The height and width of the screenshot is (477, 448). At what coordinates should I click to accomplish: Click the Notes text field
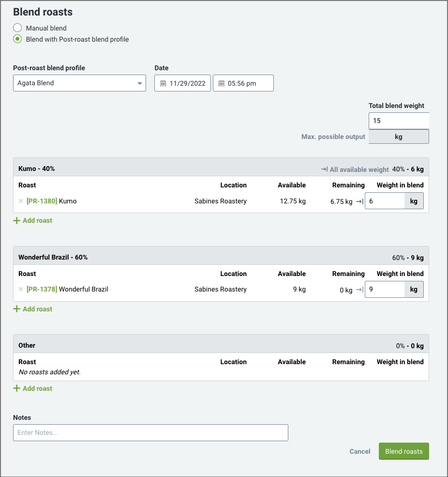[150, 432]
